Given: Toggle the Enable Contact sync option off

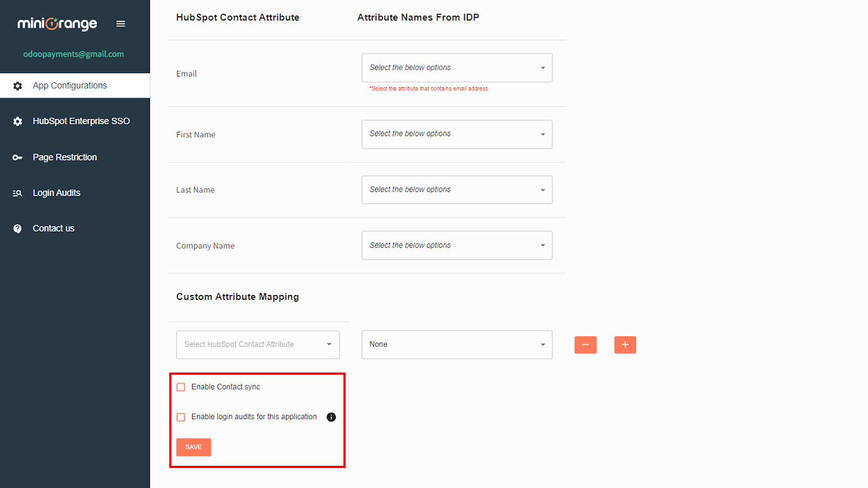Looking at the screenshot, I should pos(181,387).
